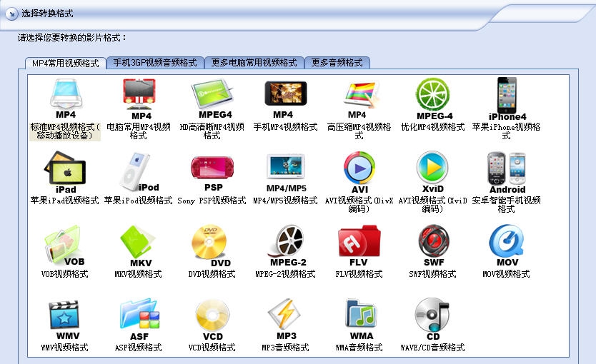Select the DVD video format disc icon
Screen dimensions: 596x364
[x=212, y=246]
